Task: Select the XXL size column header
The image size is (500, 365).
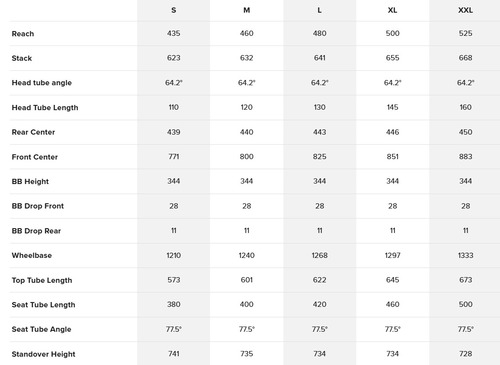Action: 465,10
